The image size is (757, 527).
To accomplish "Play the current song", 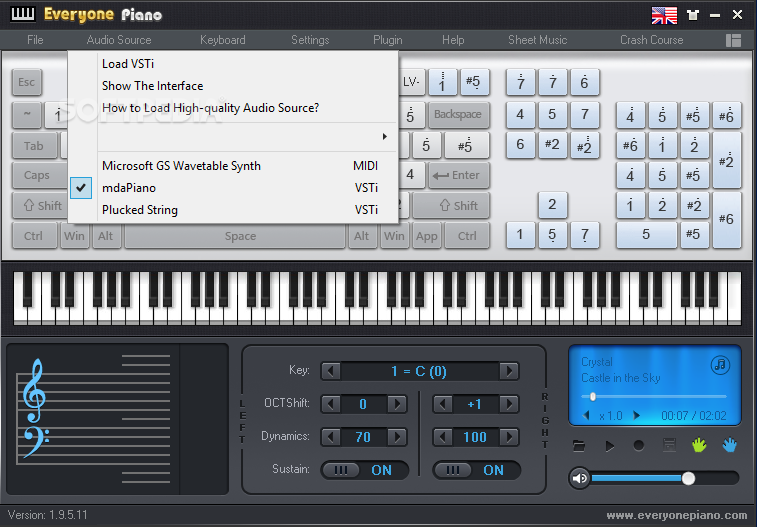I will point(610,446).
